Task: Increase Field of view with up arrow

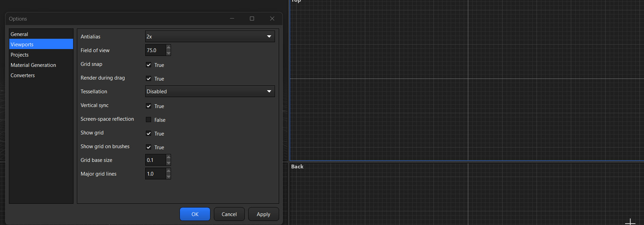Action: (x=168, y=47)
